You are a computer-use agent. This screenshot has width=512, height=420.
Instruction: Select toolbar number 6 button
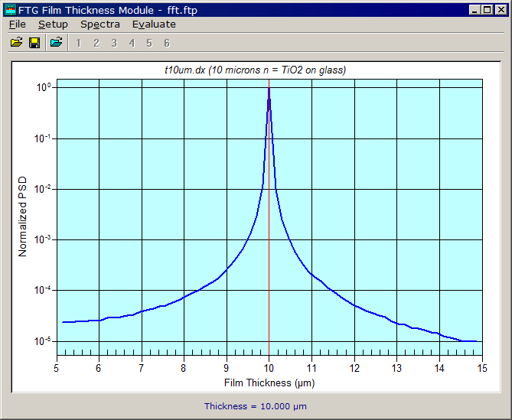167,43
